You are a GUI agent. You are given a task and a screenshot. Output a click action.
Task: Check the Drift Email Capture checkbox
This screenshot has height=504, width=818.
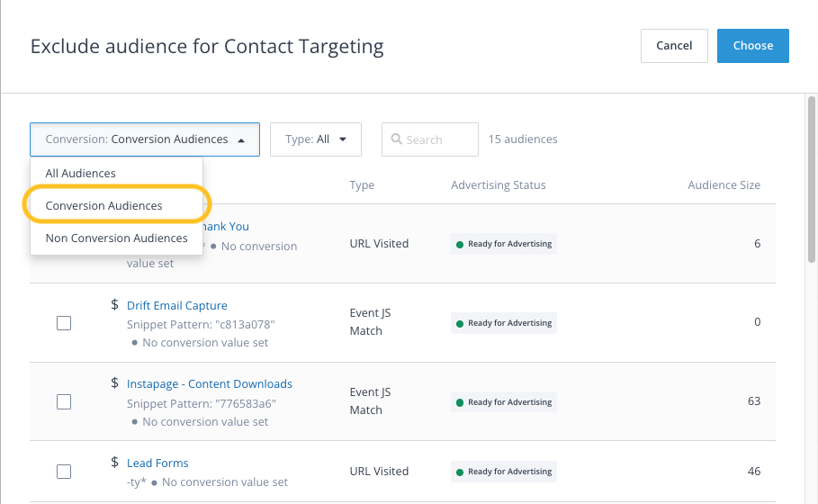pyautogui.click(x=64, y=323)
